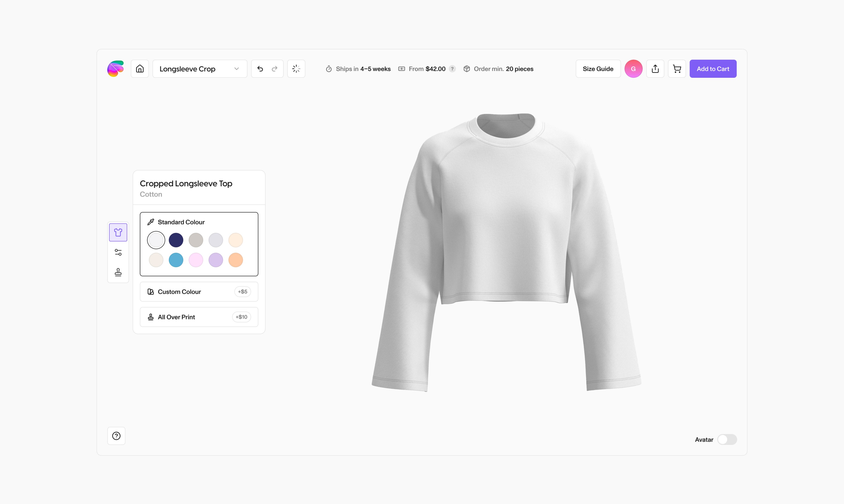Go to home via house icon
Image resolution: width=844 pixels, height=504 pixels.
point(140,69)
